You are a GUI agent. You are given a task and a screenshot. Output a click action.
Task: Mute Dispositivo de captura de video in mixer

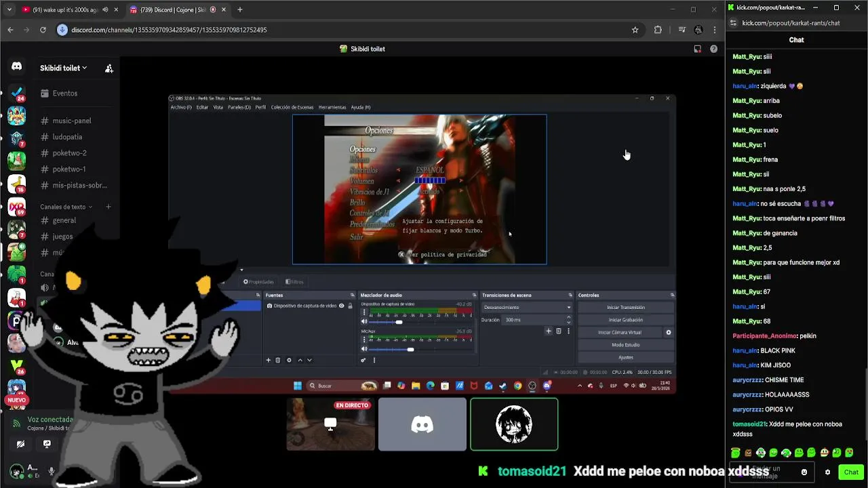(x=364, y=322)
